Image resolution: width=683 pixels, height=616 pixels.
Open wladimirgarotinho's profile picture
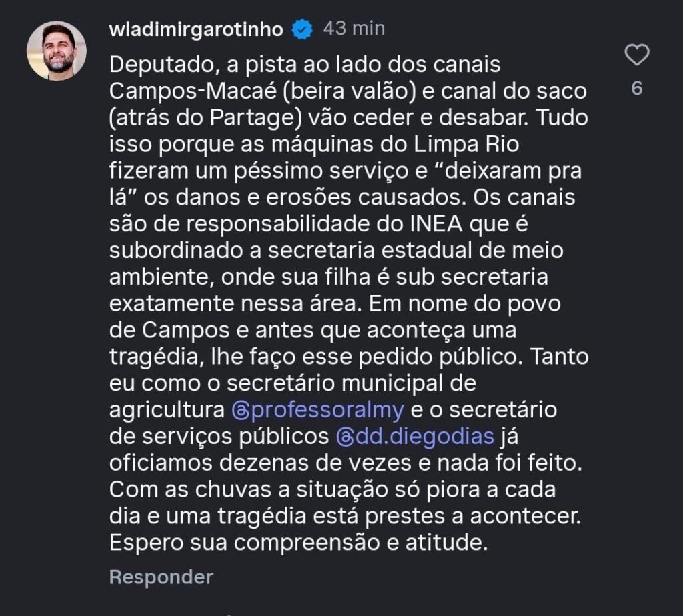(56, 51)
